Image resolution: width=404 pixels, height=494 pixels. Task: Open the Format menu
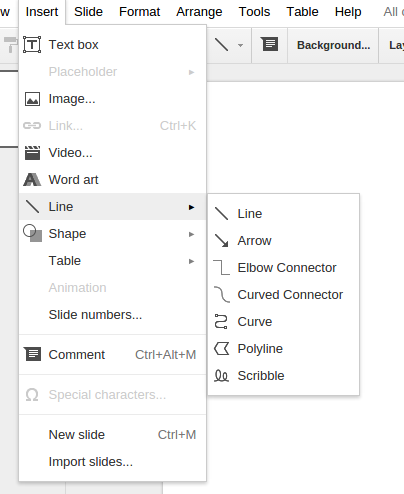pos(139,12)
